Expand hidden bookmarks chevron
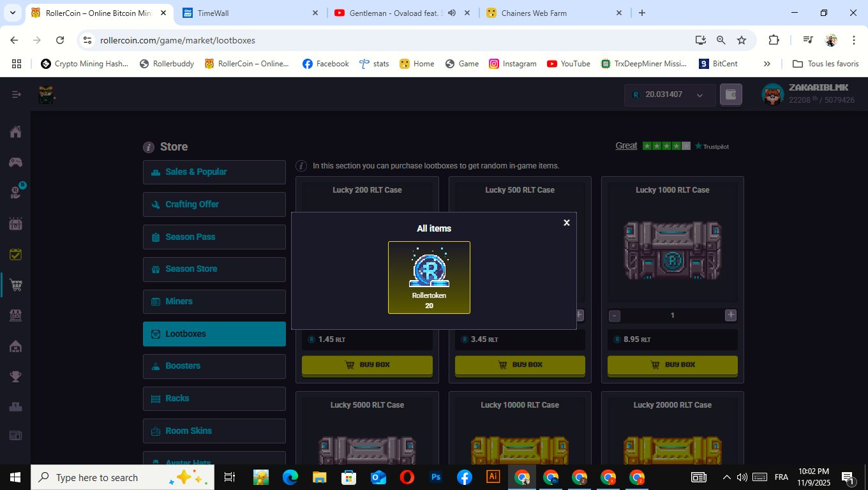Screen dimensions: 868x490 (767, 64)
